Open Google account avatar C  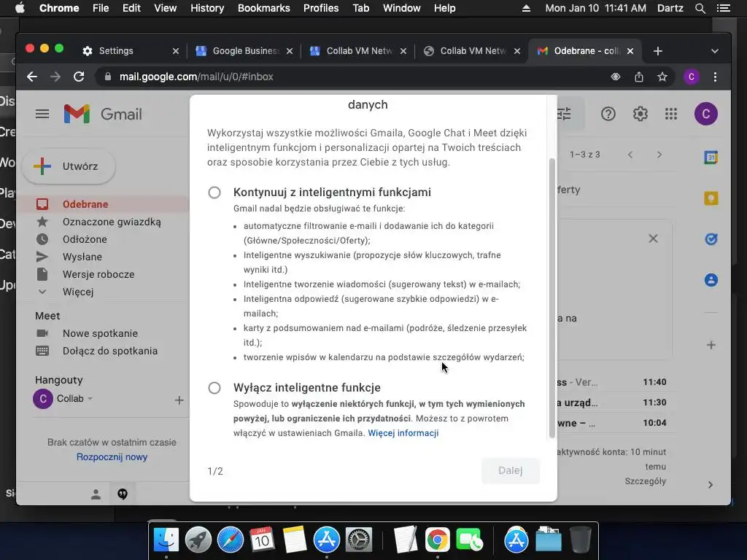coord(706,114)
